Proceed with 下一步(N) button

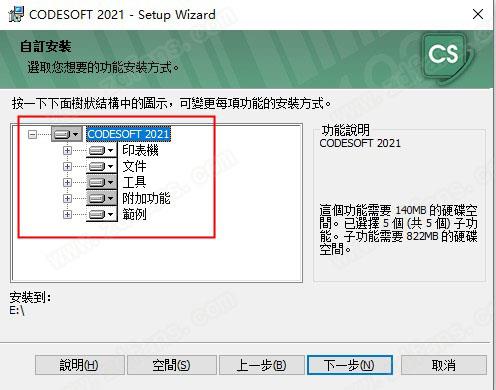pyautogui.click(x=349, y=365)
